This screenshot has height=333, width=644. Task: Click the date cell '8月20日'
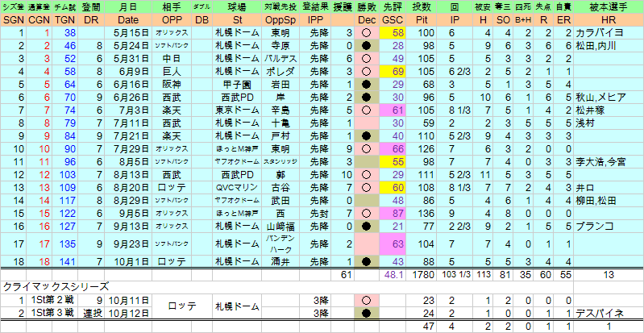(x=127, y=188)
